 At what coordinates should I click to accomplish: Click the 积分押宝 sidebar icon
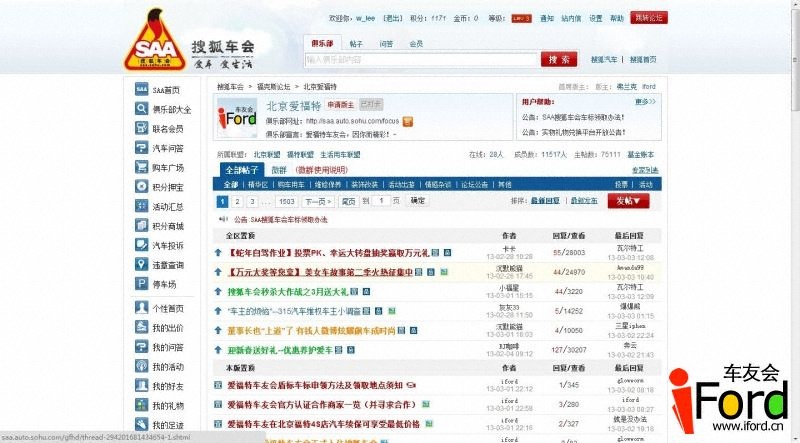click(141, 187)
